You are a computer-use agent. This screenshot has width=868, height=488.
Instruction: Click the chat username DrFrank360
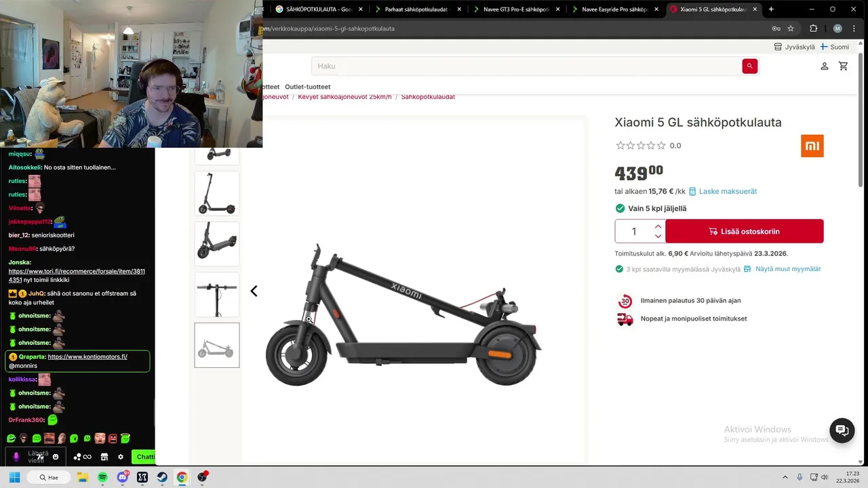click(x=26, y=420)
